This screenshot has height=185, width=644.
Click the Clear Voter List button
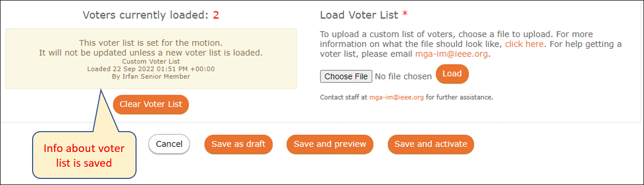point(151,104)
